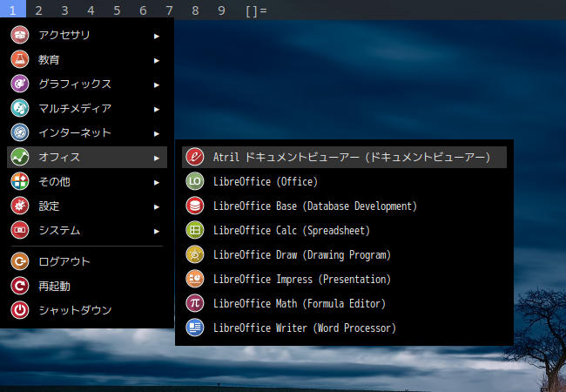Launch LibreOffice Base (Database Development)
The width and height of the screenshot is (566, 392).
pos(344,206)
